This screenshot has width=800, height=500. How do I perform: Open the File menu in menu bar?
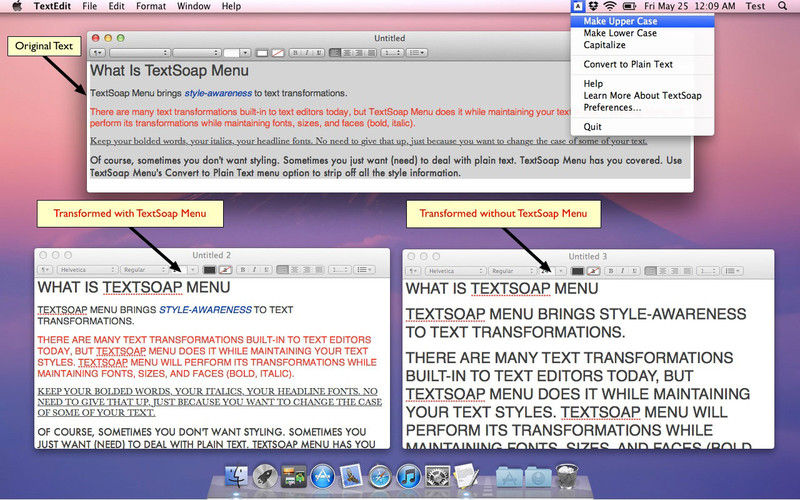[90, 6]
